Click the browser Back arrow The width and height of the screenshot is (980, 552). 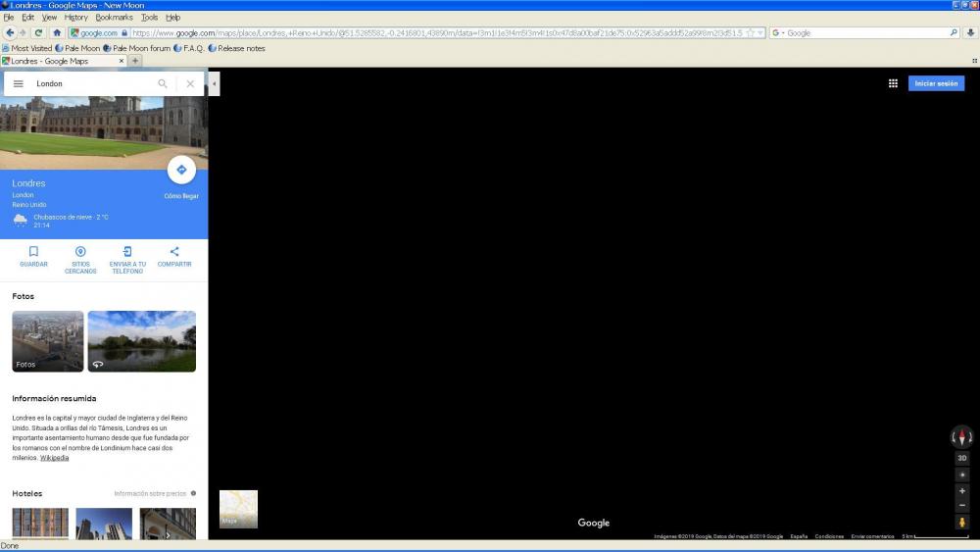[10, 32]
